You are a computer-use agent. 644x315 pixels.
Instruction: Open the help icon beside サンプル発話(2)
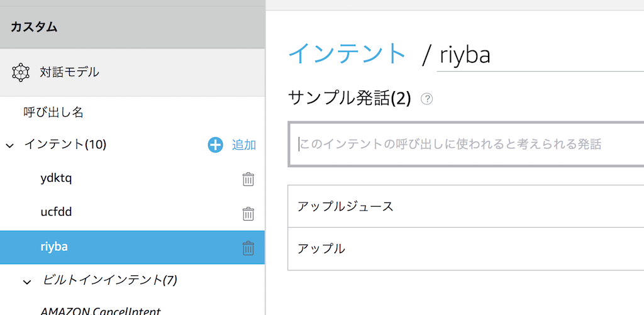point(427,99)
